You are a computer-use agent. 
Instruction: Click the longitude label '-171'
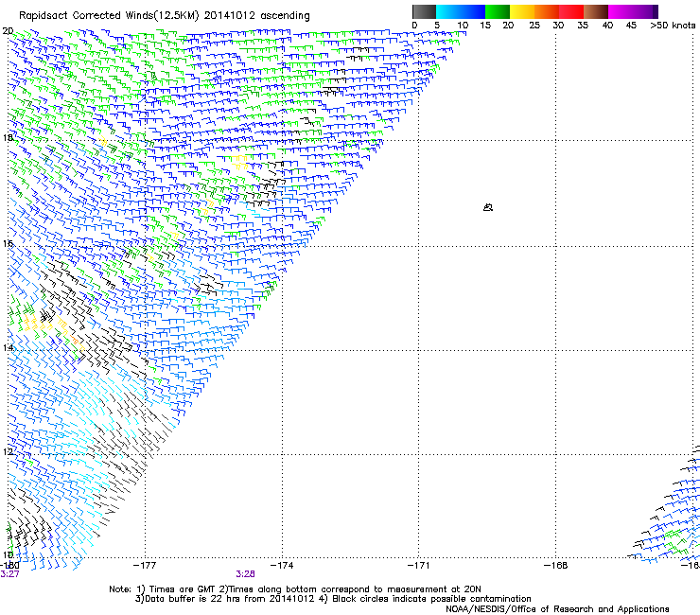418,566
